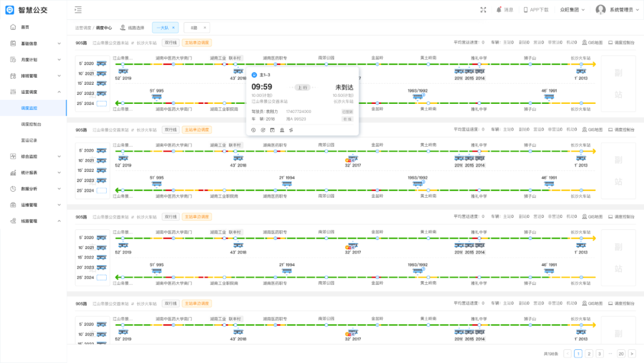Open the 系统管理员 user menu
The height and width of the screenshot is (363, 644).
tap(618, 10)
